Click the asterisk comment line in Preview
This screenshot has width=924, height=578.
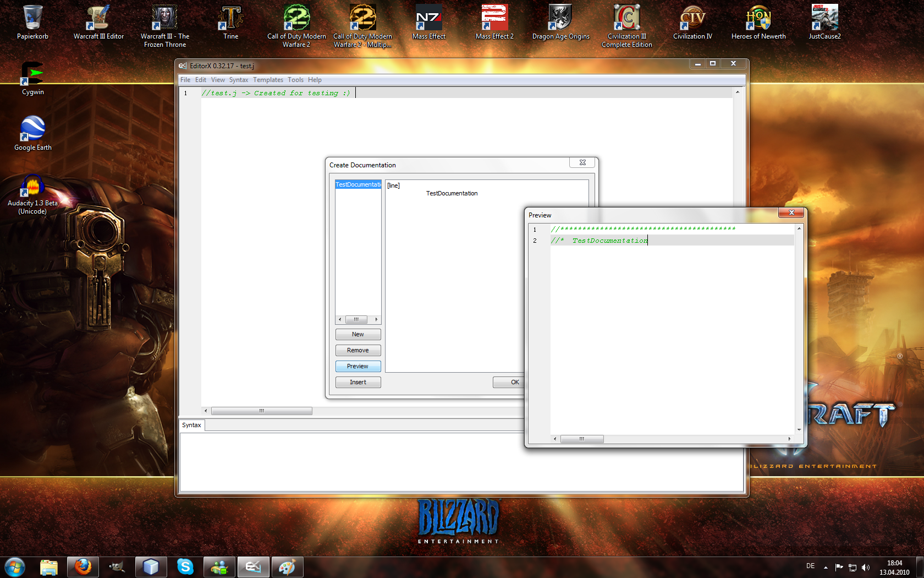[x=643, y=228]
